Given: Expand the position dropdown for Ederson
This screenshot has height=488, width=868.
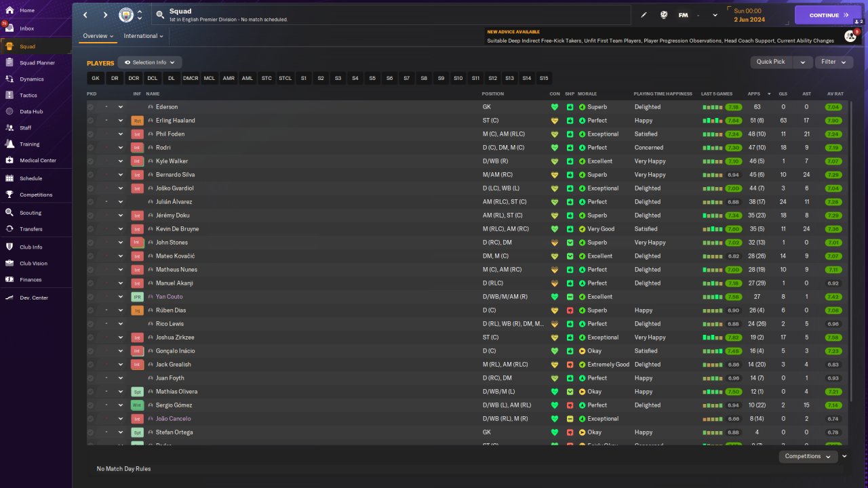Looking at the screenshot, I should click(x=121, y=107).
